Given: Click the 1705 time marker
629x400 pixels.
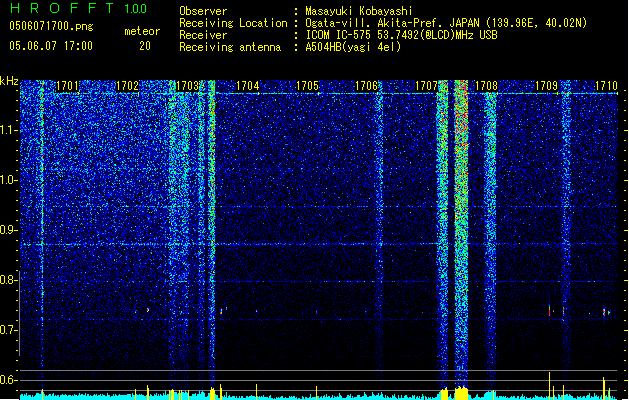Looking at the screenshot, I should (x=307, y=86).
